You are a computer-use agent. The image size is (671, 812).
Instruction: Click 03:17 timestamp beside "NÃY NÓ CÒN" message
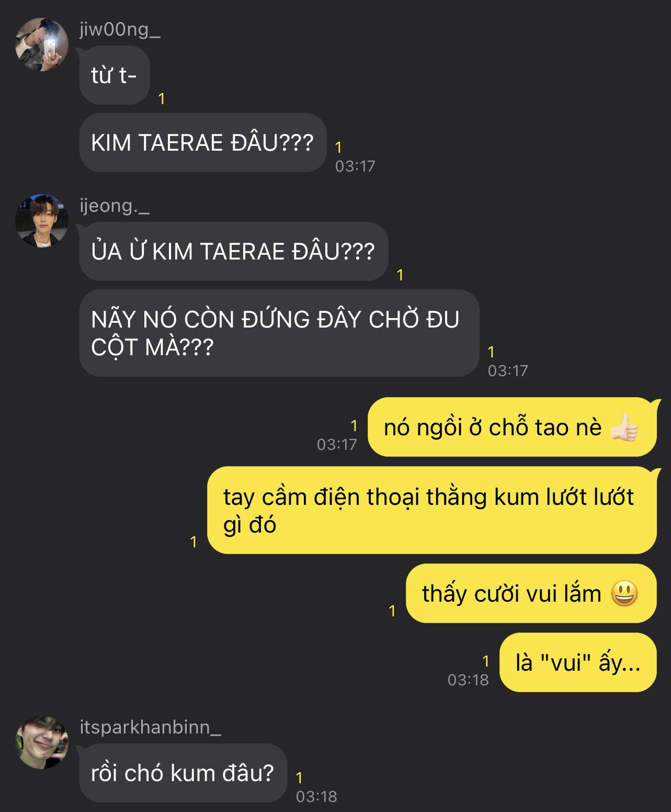pyautogui.click(x=508, y=371)
